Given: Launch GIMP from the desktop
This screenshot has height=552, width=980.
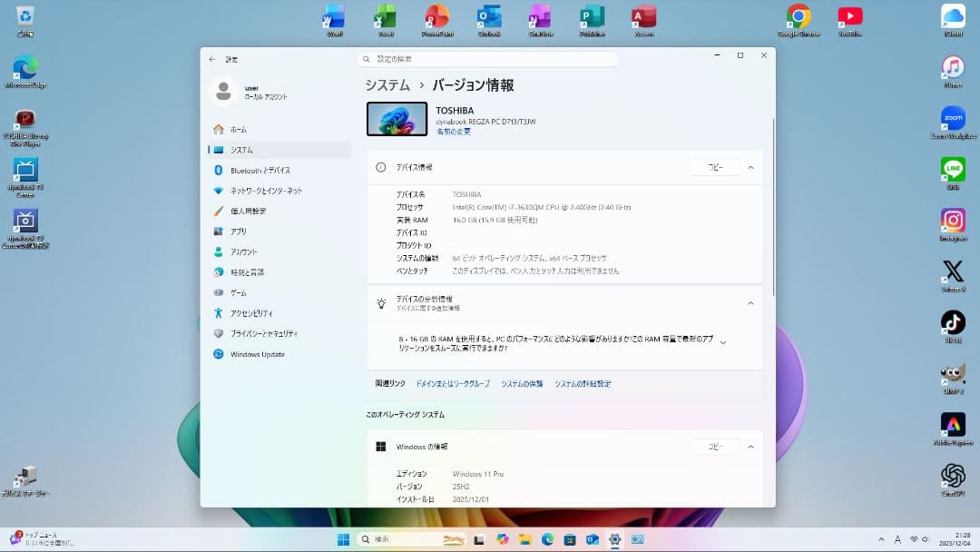Looking at the screenshot, I should pyautogui.click(x=954, y=375).
